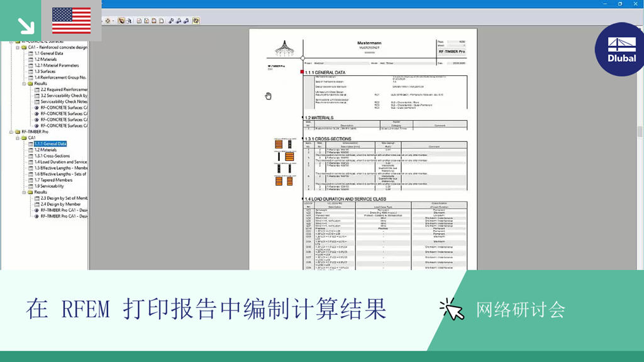Click table icon beside 1.2.1 Material Parameters
Image resolution: width=644 pixels, height=362 pixels.
pos(30,65)
